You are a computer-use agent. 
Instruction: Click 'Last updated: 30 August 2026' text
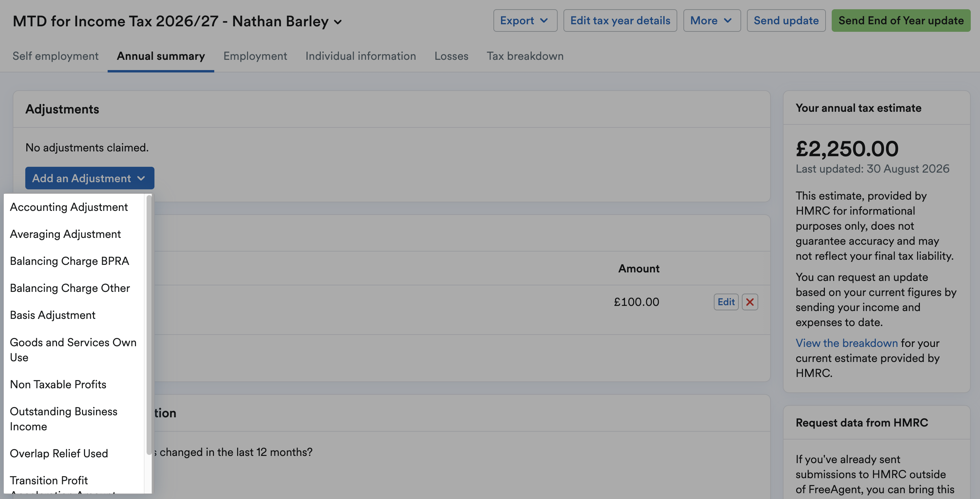point(872,169)
